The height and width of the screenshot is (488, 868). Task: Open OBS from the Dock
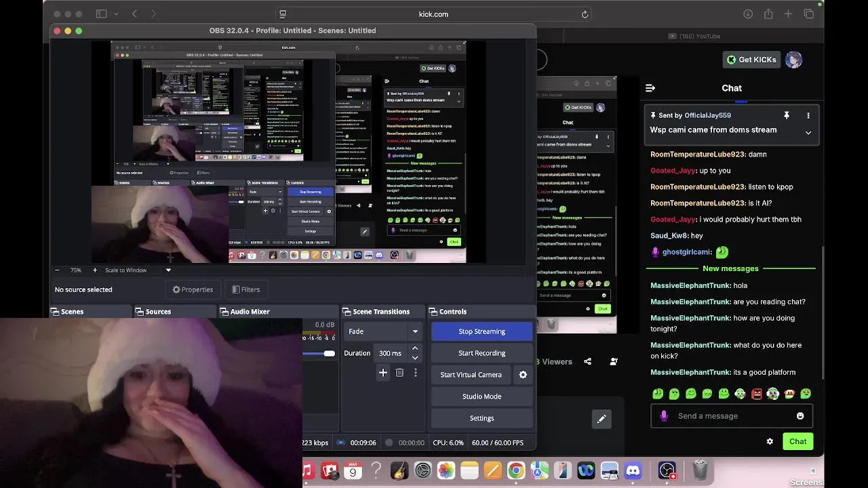[667, 470]
